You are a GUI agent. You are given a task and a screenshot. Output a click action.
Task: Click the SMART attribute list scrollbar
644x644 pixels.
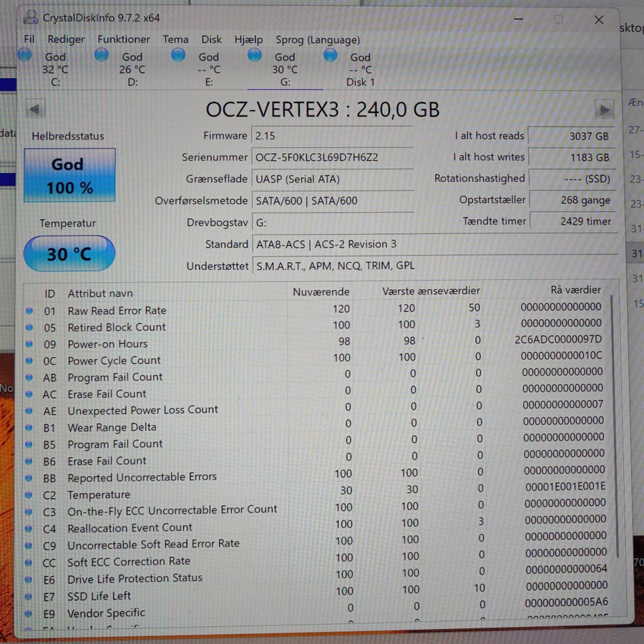point(615,425)
